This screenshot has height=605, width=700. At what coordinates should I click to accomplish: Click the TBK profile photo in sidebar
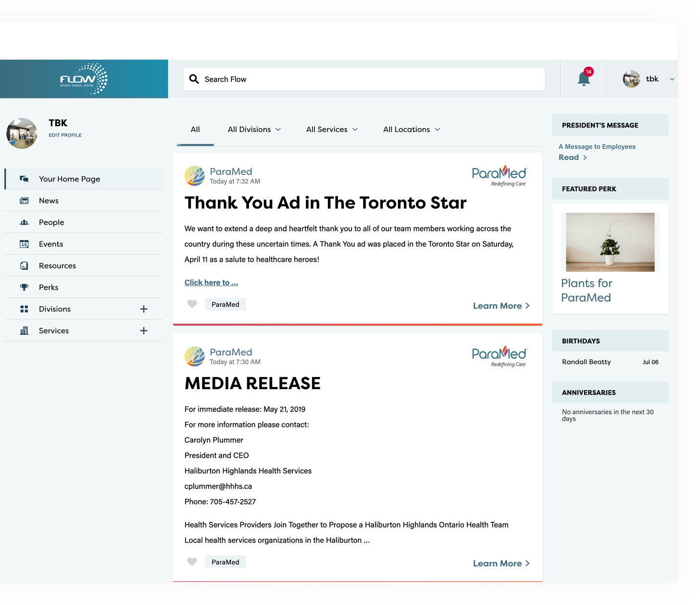22,133
